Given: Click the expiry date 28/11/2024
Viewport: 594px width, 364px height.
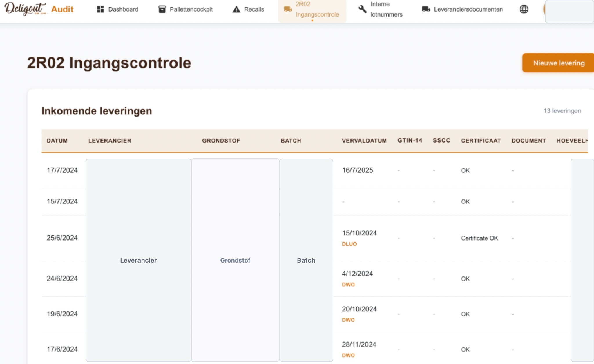Looking at the screenshot, I should pos(359,344).
